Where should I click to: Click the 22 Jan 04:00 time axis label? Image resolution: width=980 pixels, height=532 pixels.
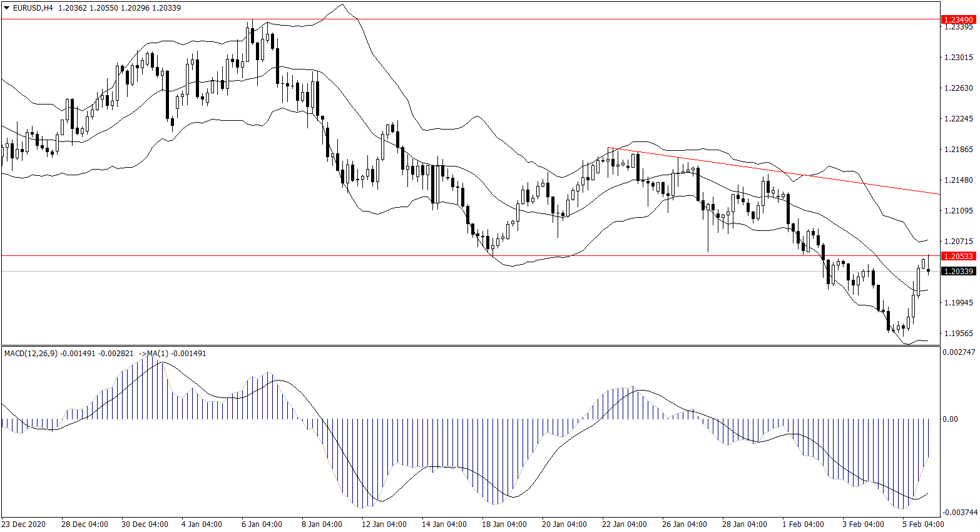pyautogui.click(x=623, y=524)
